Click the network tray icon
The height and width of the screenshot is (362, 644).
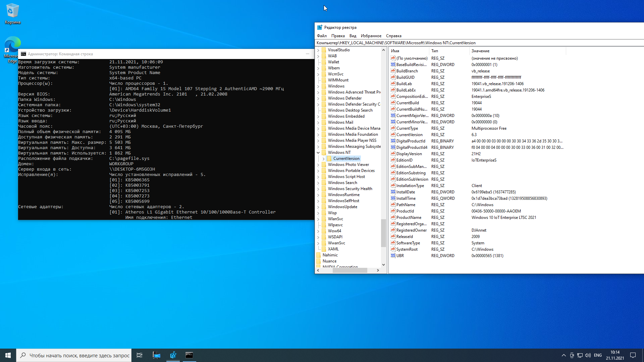click(x=580, y=355)
